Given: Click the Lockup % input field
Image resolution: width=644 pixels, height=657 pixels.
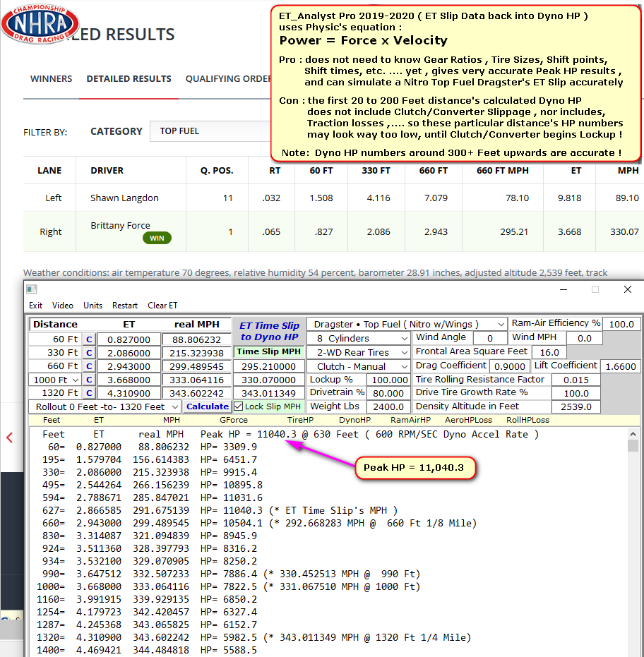Looking at the screenshot, I should [388, 380].
